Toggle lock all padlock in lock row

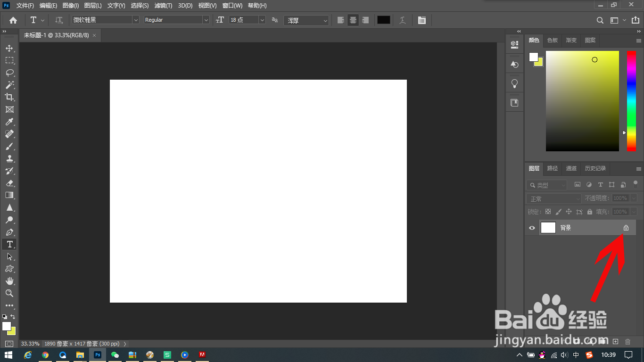coord(590,212)
